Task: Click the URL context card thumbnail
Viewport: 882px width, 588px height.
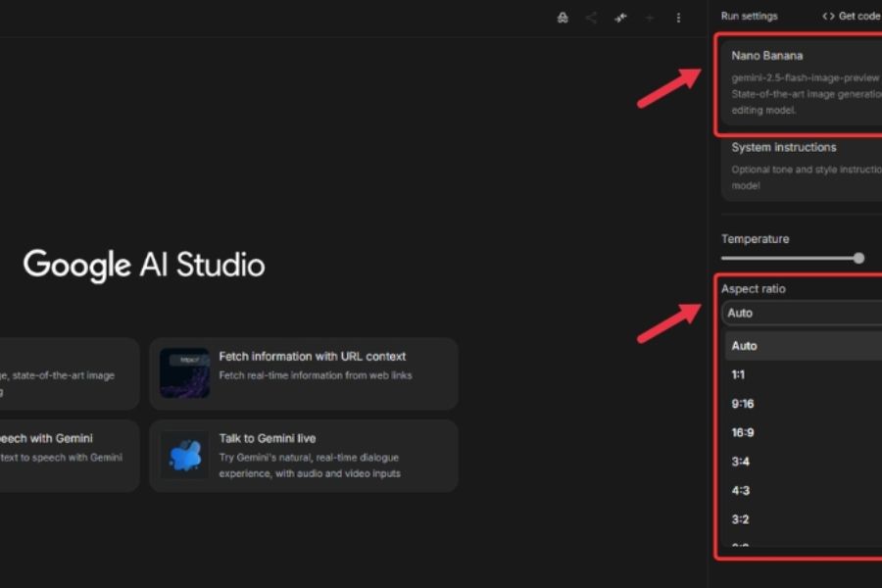Action: tap(184, 373)
